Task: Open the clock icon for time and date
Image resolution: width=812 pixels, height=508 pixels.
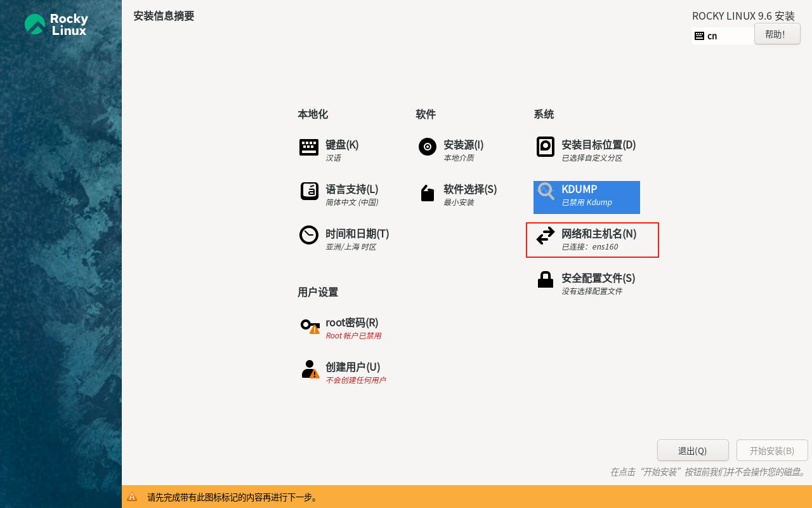Action: (x=309, y=235)
